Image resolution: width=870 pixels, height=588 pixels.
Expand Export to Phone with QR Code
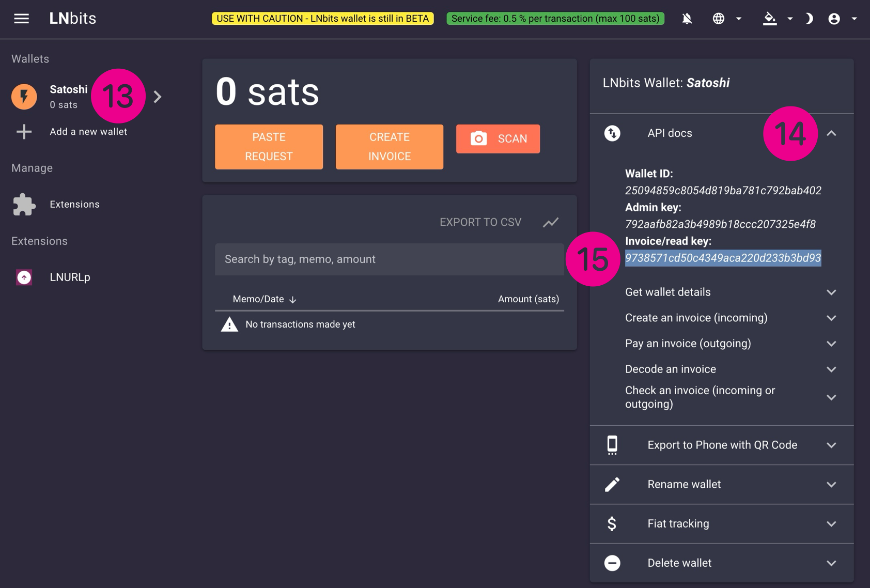click(x=722, y=445)
